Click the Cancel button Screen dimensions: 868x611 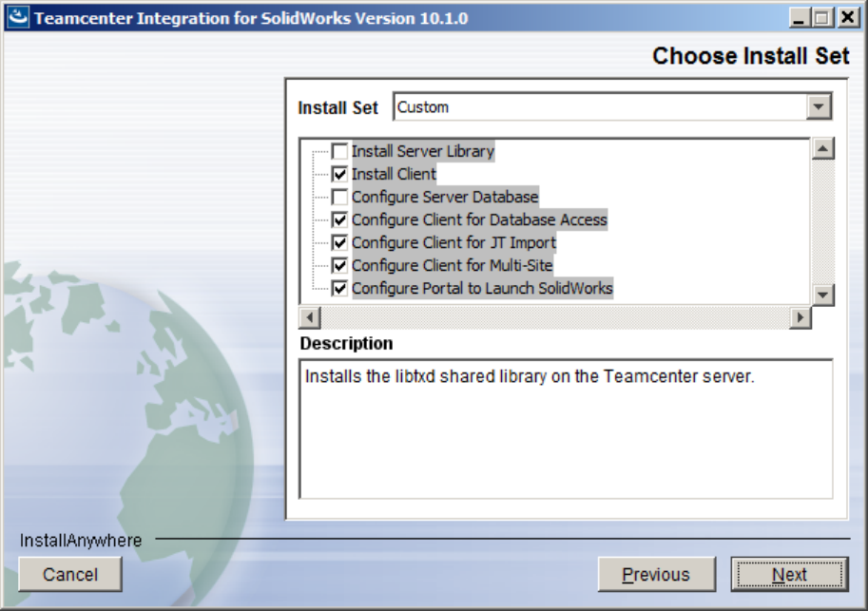[70, 575]
